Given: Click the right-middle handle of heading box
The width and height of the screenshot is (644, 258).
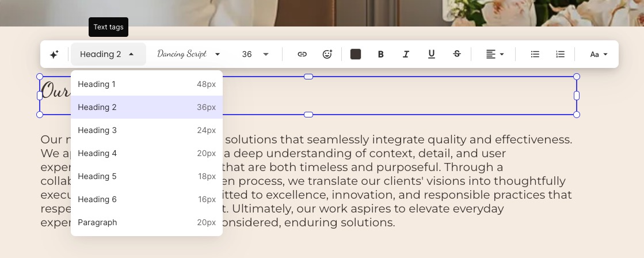Looking at the screenshot, I should 577,96.
